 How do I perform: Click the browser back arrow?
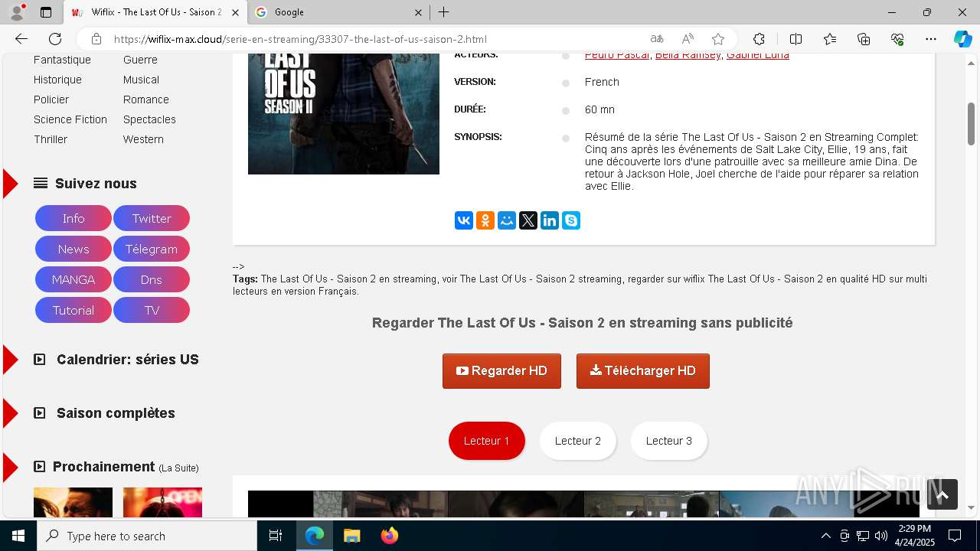(x=21, y=39)
